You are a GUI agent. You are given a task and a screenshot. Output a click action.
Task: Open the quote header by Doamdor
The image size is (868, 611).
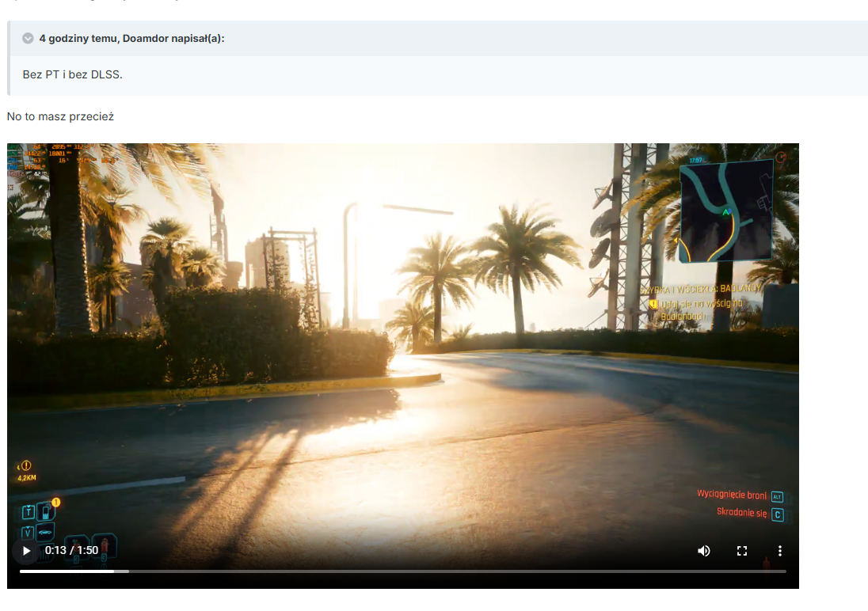[131, 38]
